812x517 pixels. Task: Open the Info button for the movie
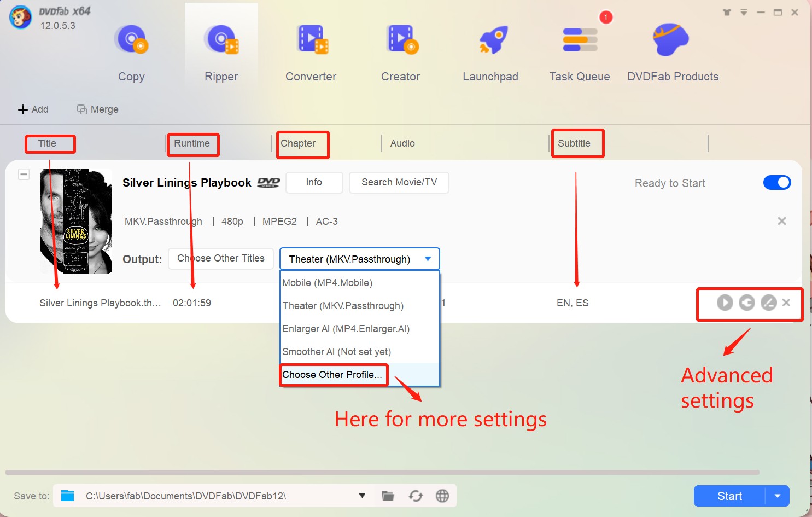click(314, 182)
